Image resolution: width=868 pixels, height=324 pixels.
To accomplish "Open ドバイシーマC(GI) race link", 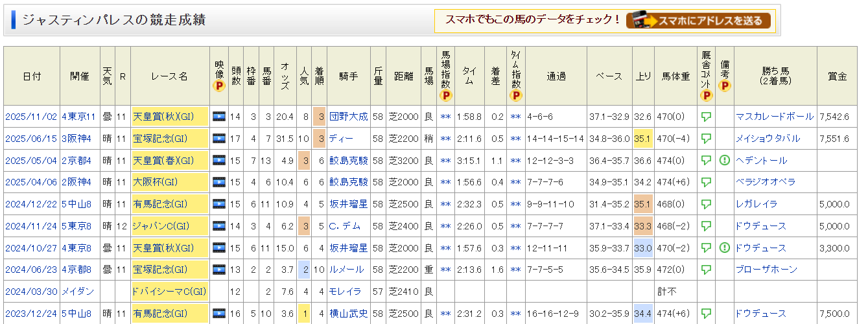I will pyautogui.click(x=169, y=292).
